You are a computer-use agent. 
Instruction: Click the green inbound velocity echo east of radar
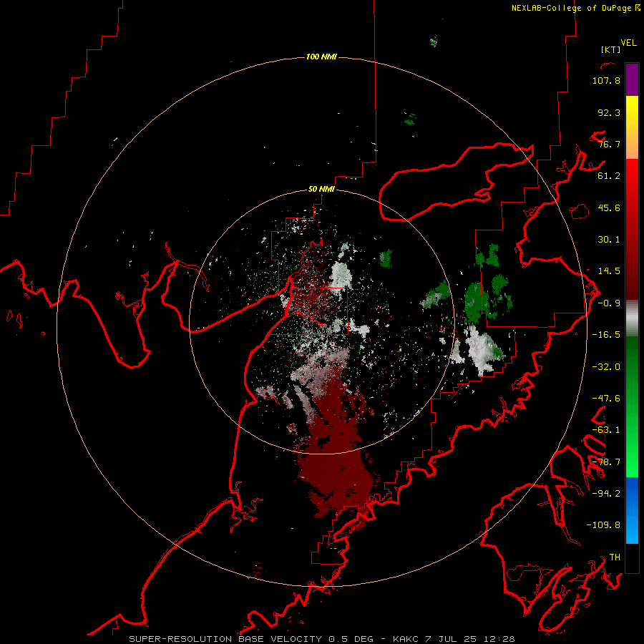click(x=477, y=302)
